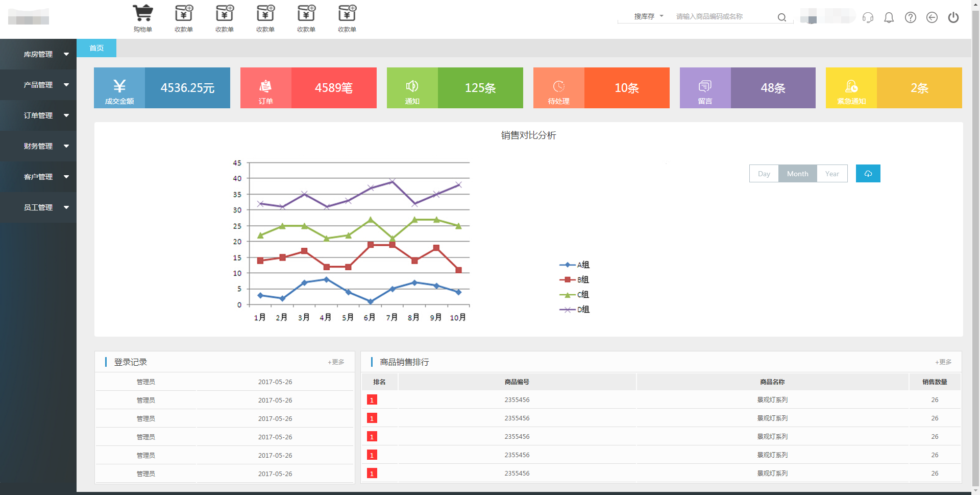Click the help question mark icon
980x495 pixels.
coord(910,18)
